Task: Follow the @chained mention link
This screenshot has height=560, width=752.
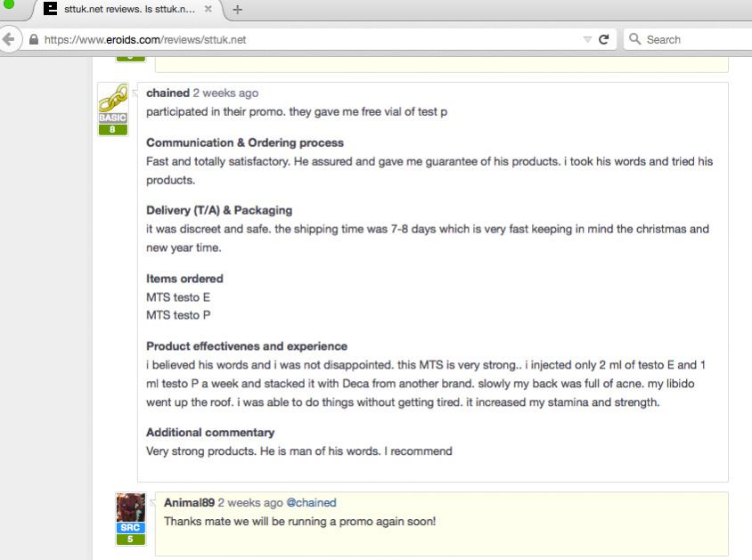Action: pos(311,502)
